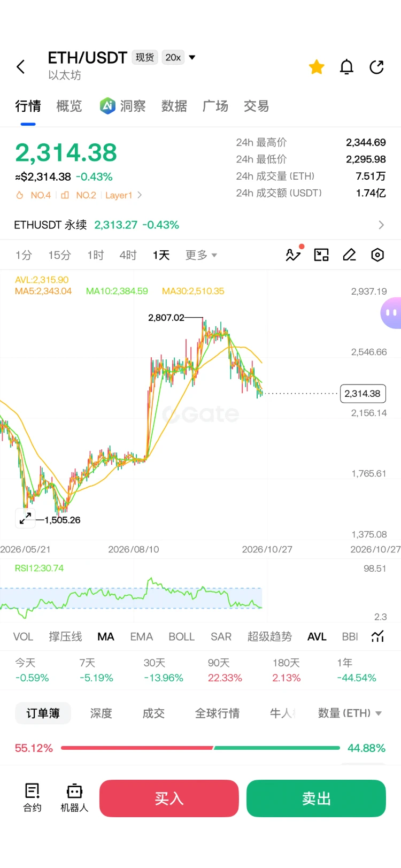This screenshot has height=868, width=401.
Task: Tap the share icon at top right
Action: 377,67
